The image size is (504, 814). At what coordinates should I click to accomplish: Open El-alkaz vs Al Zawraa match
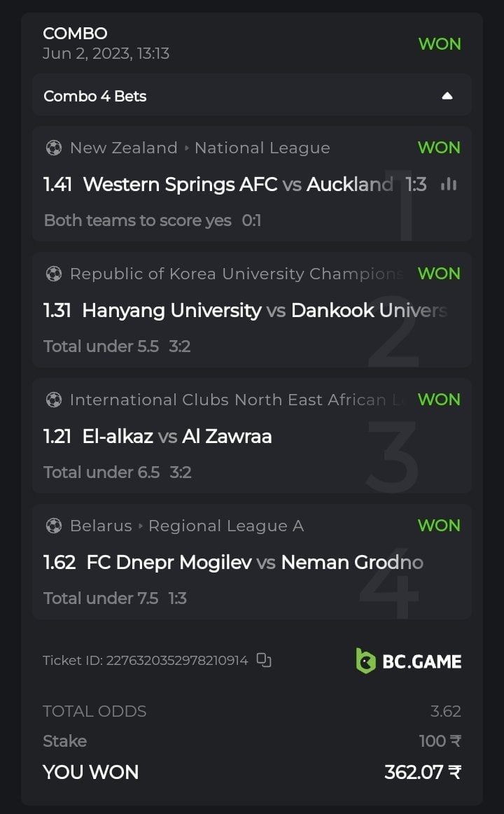click(177, 437)
